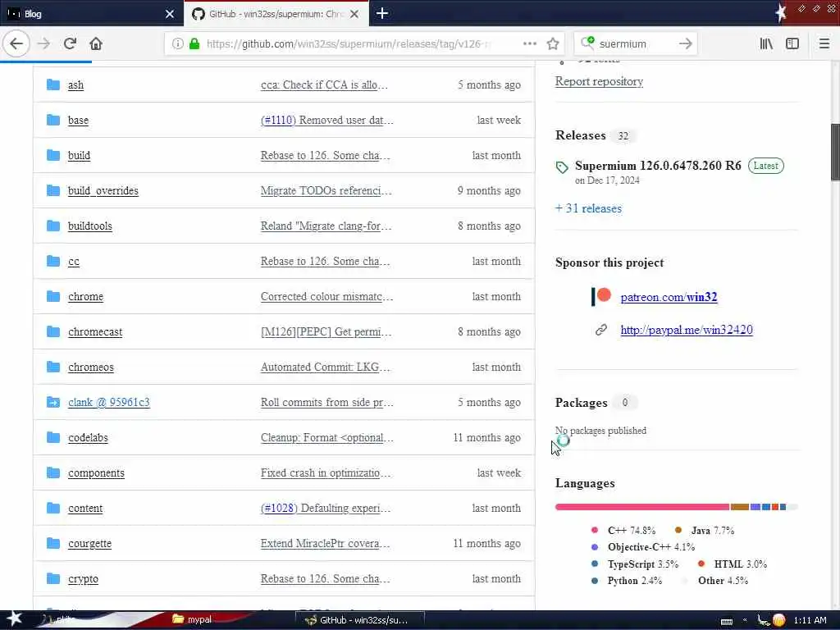The height and width of the screenshot is (630, 840).
Task: Open commit 'Fixed crash in optimizatio…'
Action: (326, 473)
